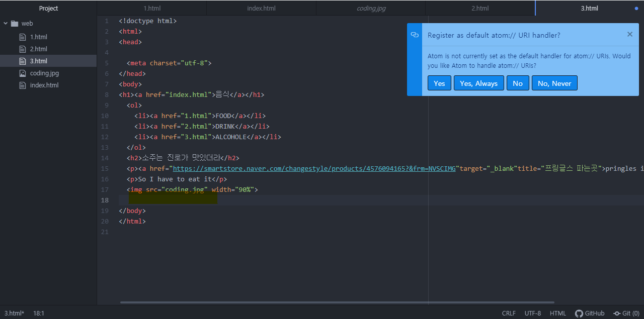The width and height of the screenshot is (644, 319).
Task: Change grammar via HTML selector
Action: (x=558, y=313)
